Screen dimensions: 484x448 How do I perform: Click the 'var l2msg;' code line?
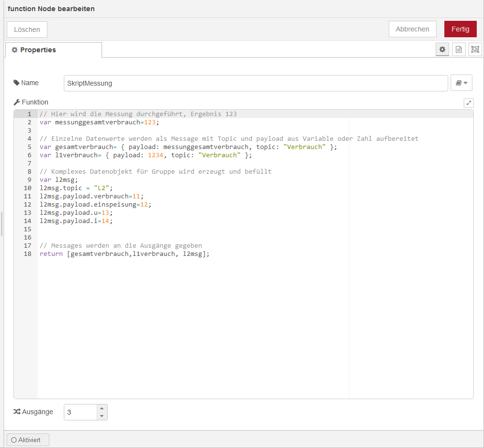59,179
